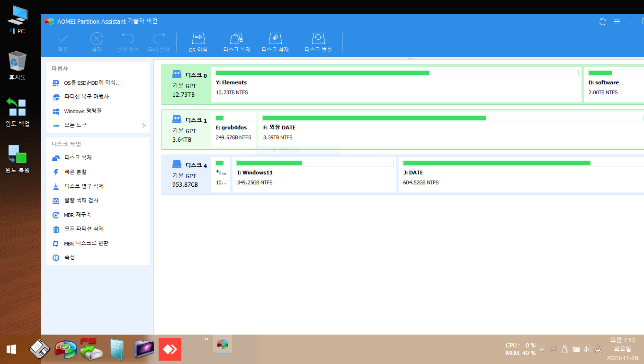Select the small unlabeled *: partition on 디스크 4
This screenshot has height=364, width=644.
pos(221,174)
